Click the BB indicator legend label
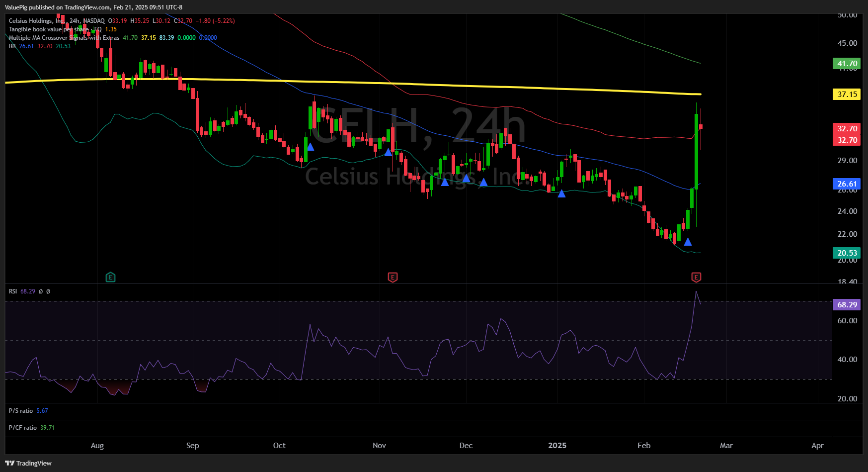This screenshot has height=472, width=868. tap(12, 46)
